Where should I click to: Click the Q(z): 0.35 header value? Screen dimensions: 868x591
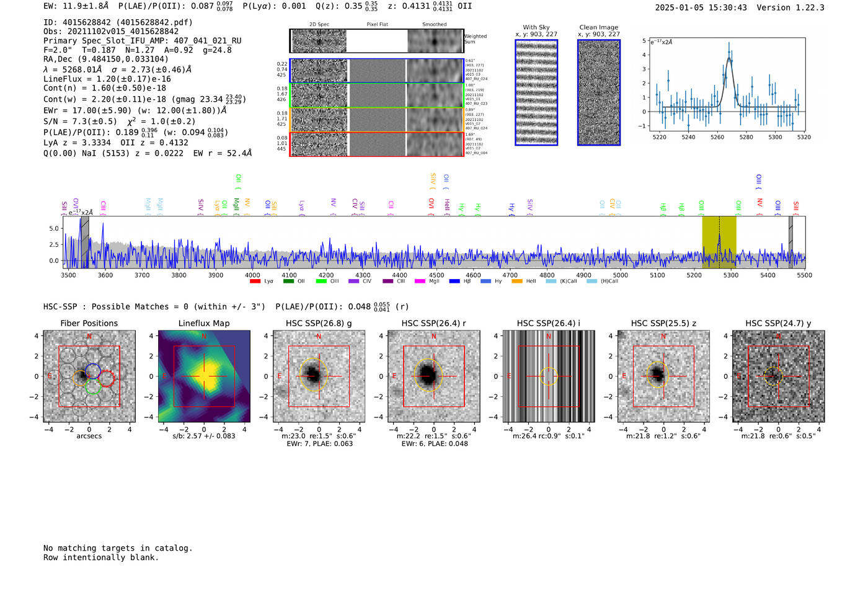347,6
